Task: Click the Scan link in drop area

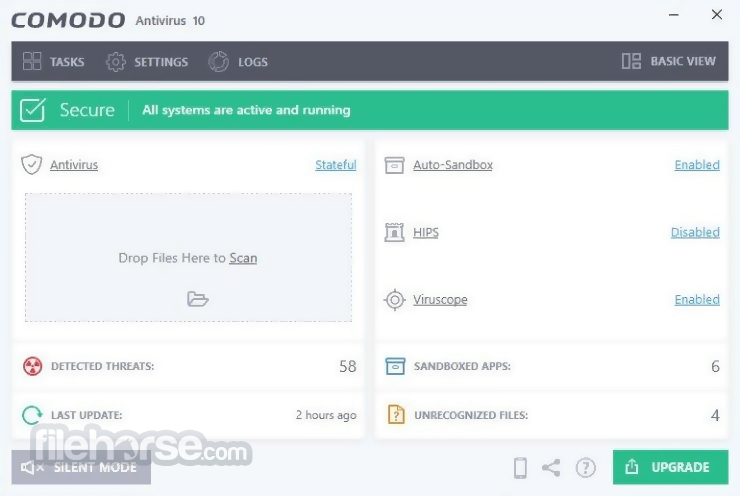Action: (x=243, y=258)
